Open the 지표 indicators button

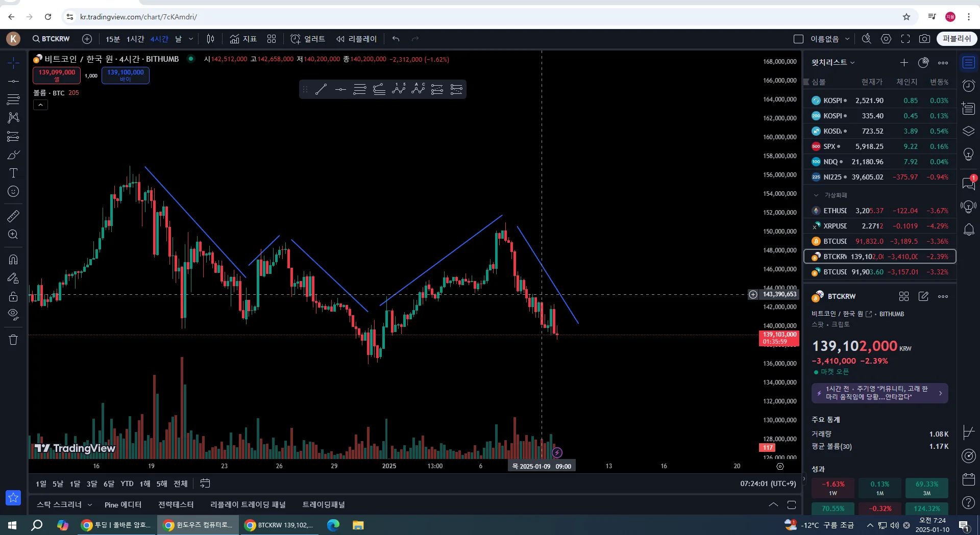[x=243, y=39]
